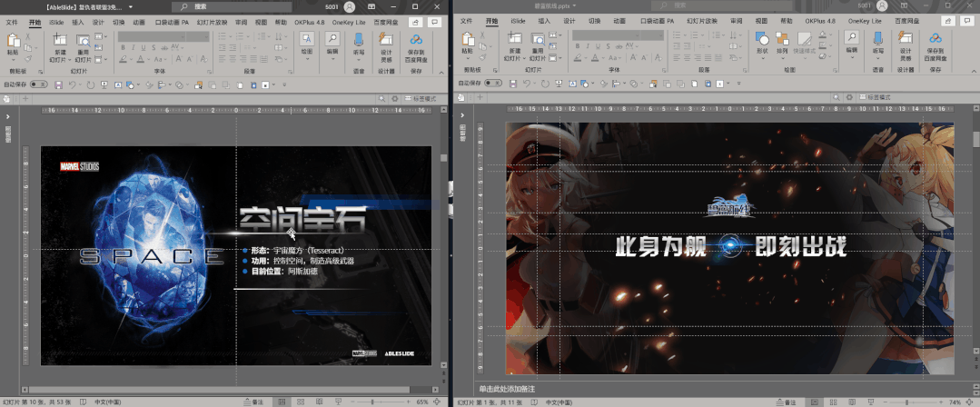This screenshot has height=407, width=980.
Task: Click Reuse Slides icon in left window
Action: [x=84, y=41]
